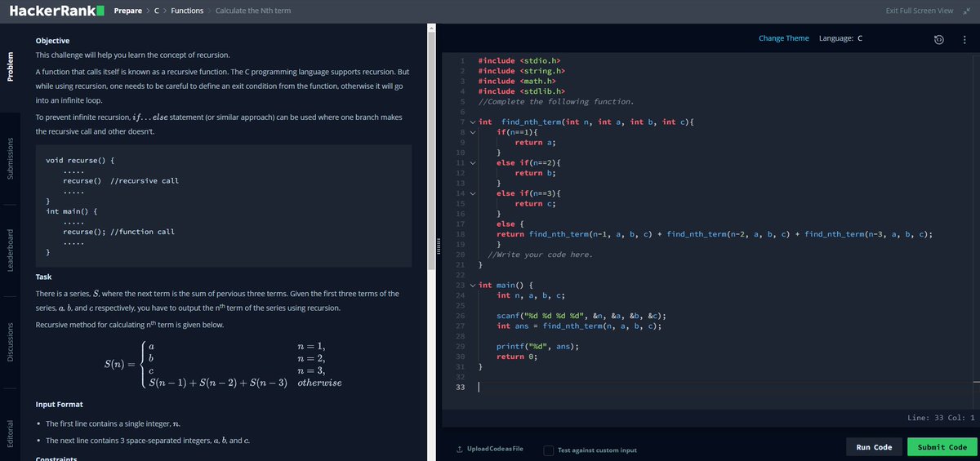
Task: Click the Run Code button
Action: point(874,447)
